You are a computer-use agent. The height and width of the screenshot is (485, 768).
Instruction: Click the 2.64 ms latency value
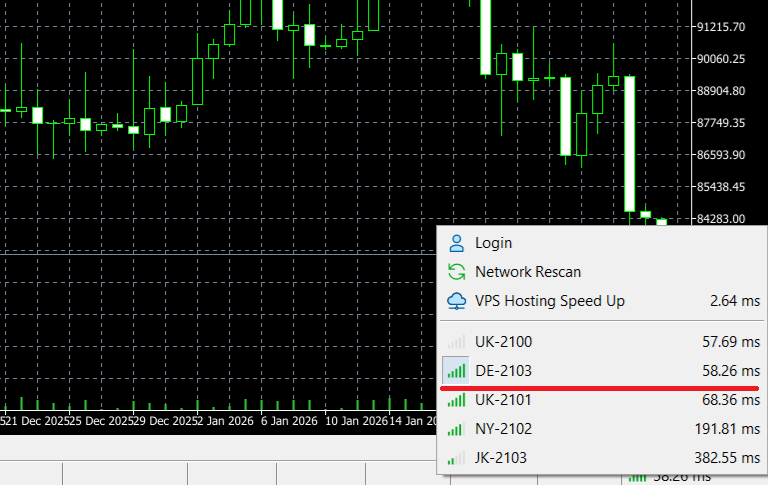coord(735,301)
